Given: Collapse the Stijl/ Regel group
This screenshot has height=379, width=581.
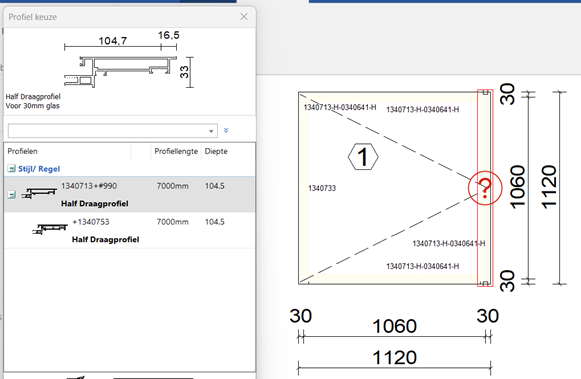Looking at the screenshot, I should (x=11, y=169).
